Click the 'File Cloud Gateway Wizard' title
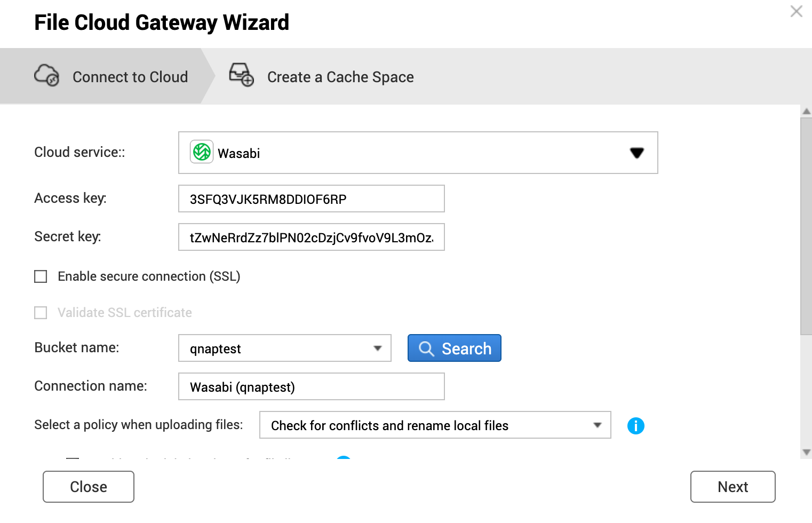Viewport: 812px width, 523px height. [162, 23]
